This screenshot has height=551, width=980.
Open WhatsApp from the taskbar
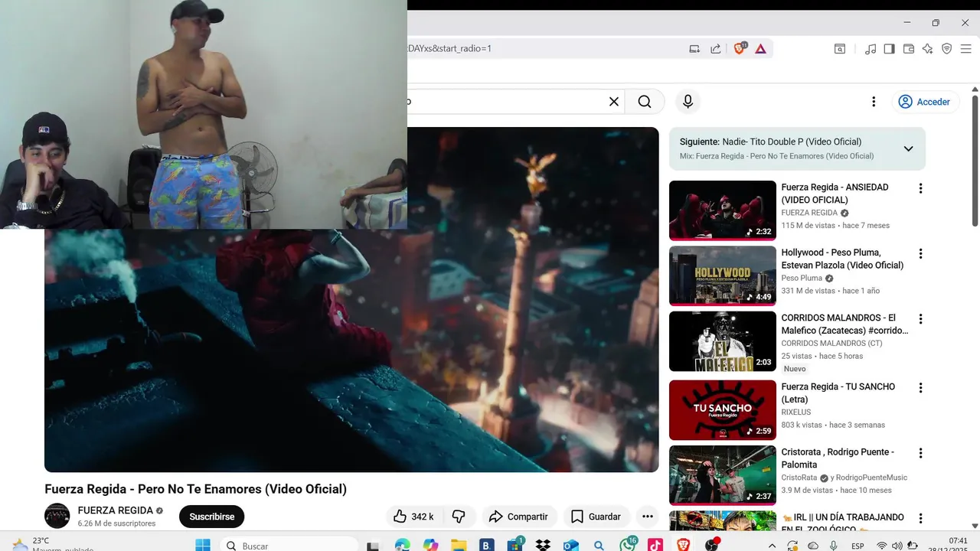[628, 546]
